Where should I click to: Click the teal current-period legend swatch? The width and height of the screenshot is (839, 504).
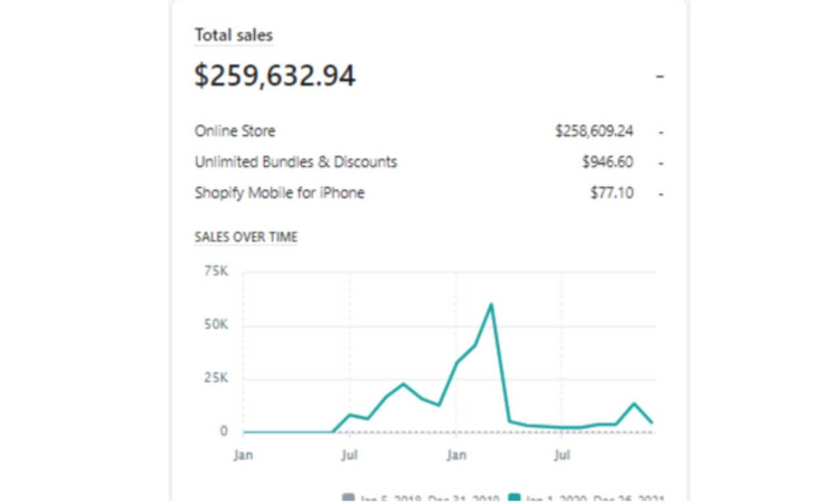click(515, 499)
